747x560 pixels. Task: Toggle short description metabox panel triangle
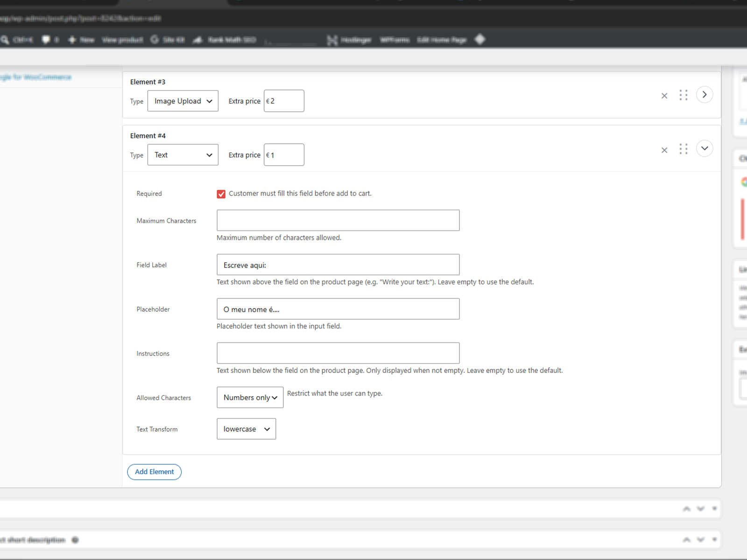tap(714, 539)
